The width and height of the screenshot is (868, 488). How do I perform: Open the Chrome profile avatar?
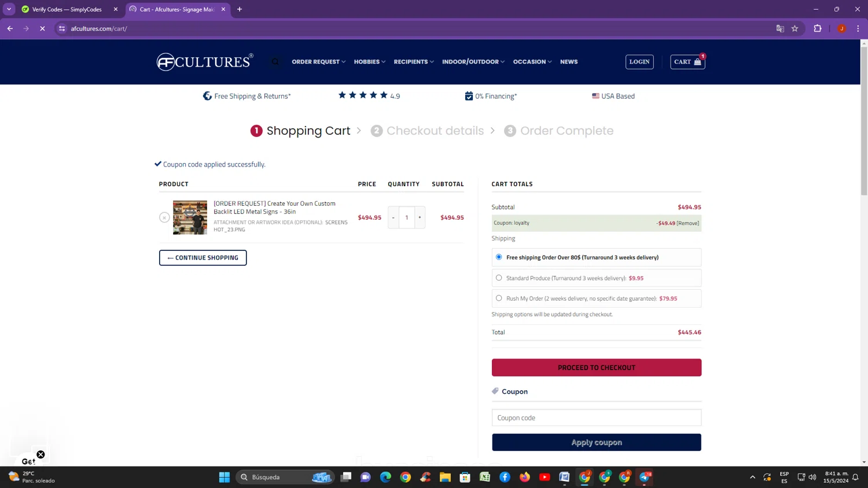click(841, 28)
